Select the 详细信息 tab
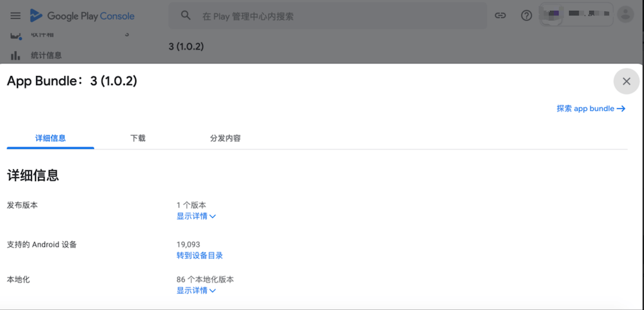The width and height of the screenshot is (644, 310). pos(50,138)
